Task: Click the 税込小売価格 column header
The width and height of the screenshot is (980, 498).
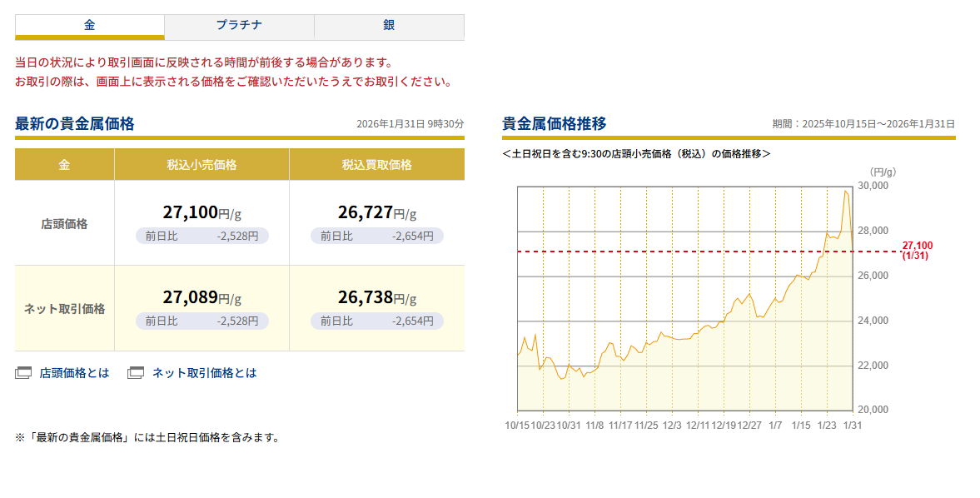Action: (x=201, y=165)
